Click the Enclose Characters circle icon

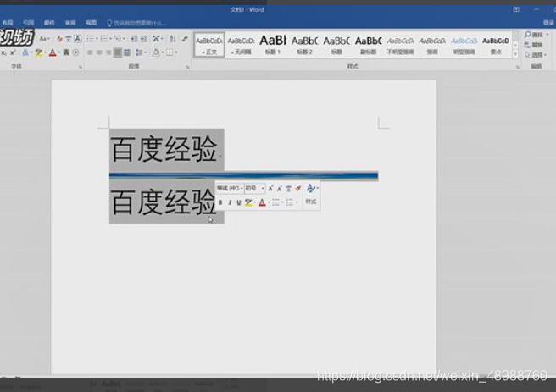[x=75, y=52]
